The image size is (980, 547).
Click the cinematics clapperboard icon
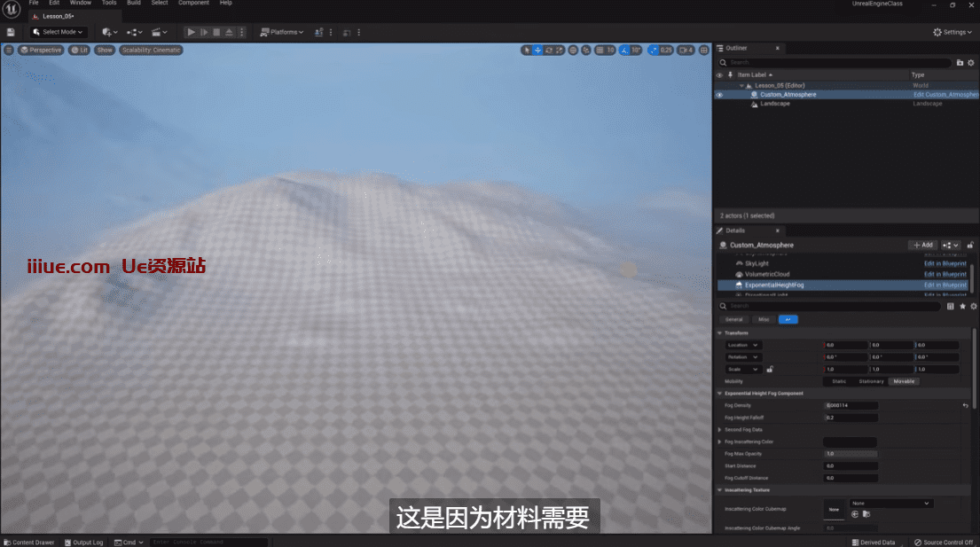click(161, 32)
